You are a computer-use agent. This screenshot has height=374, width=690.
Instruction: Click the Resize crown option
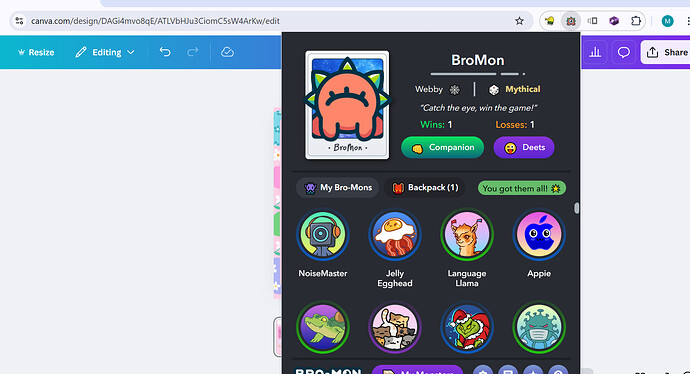click(36, 52)
